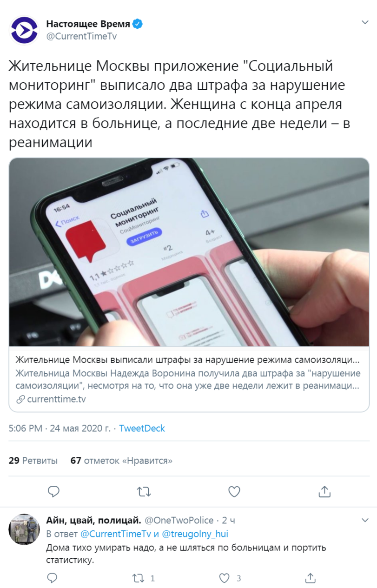This screenshot has height=588, width=377.
Task: Open Настоящее Время profile avatar
Action: [25, 30]
